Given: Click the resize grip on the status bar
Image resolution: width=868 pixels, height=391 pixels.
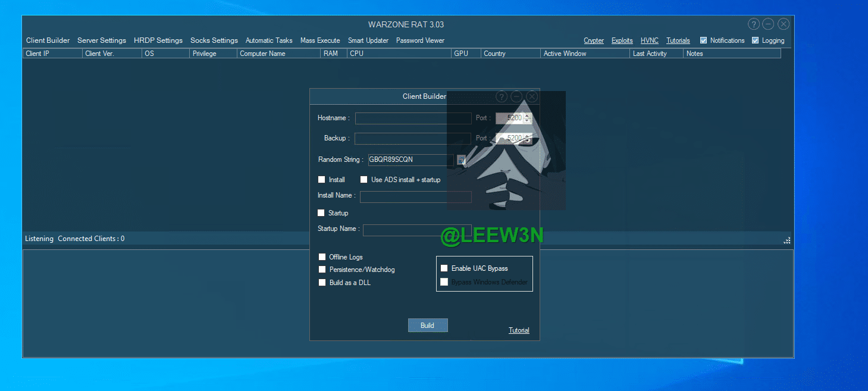Looking at the screenshot, I should (787, 240).
